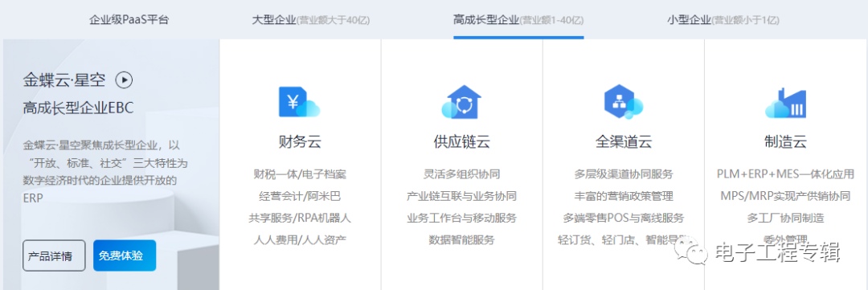
Task: Click the 金蝶云·星空 title
Action: [63, 80]
